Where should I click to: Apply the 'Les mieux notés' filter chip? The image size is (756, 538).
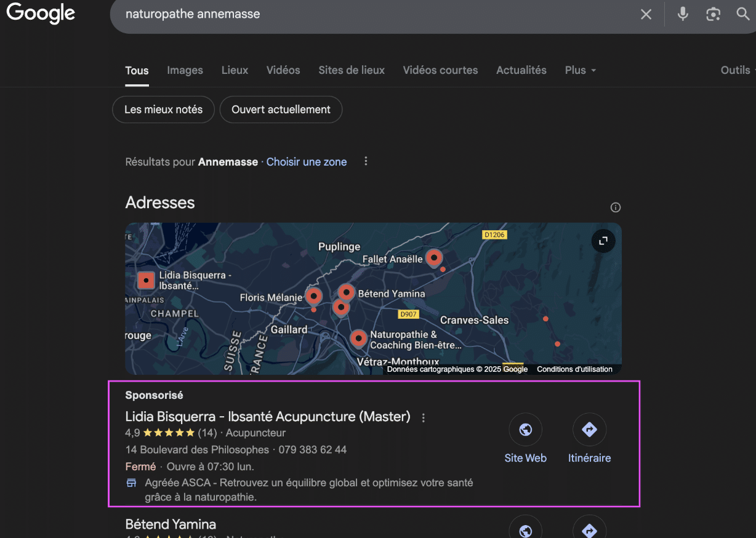[x=163, y=110]
